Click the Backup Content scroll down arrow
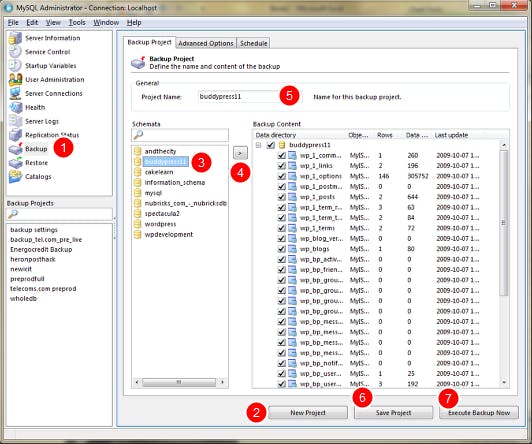Image resolution: width=532 pixels, height=444 pixels. click(504, 383)
